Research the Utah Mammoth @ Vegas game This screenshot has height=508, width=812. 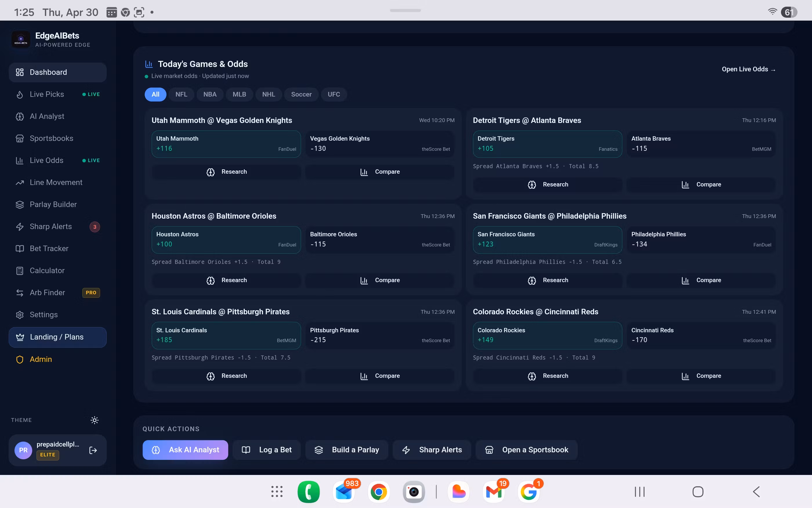(226, 172)
